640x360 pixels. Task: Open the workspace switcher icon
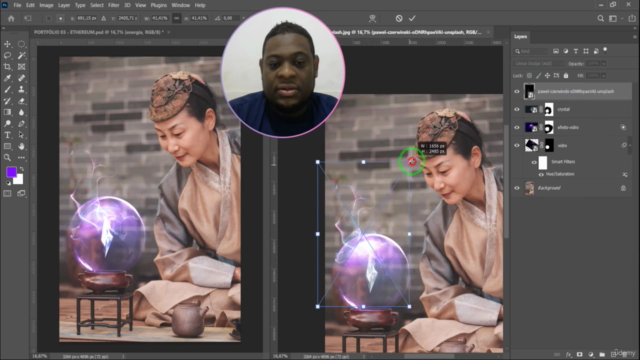tap(613, 18)
